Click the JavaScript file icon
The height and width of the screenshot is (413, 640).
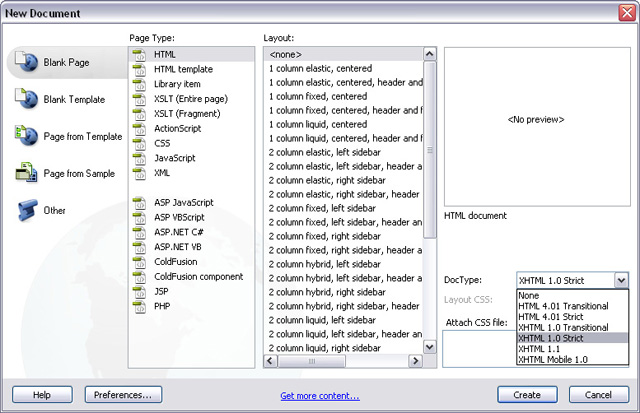tap(140, 158)
